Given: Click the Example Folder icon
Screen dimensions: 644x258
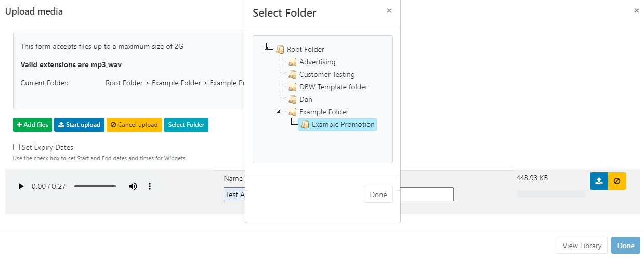Looking at the screenshot, I should (x=293, y=112).
